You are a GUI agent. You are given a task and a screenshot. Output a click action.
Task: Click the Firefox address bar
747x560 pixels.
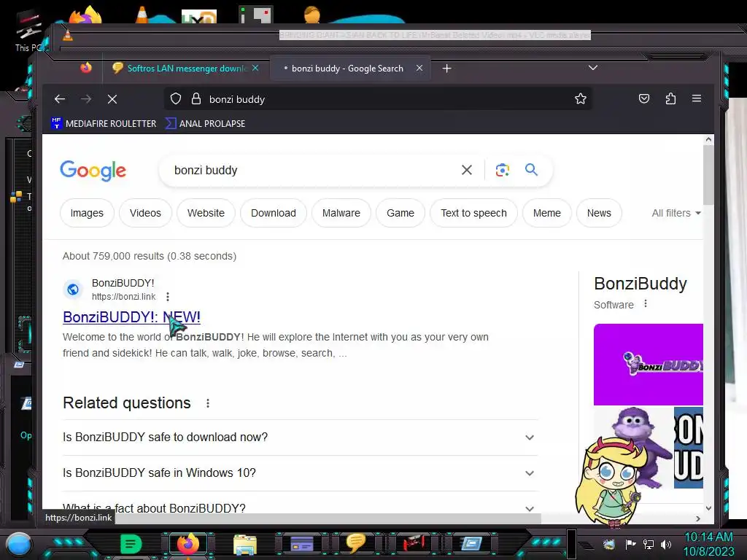[376, 99]
